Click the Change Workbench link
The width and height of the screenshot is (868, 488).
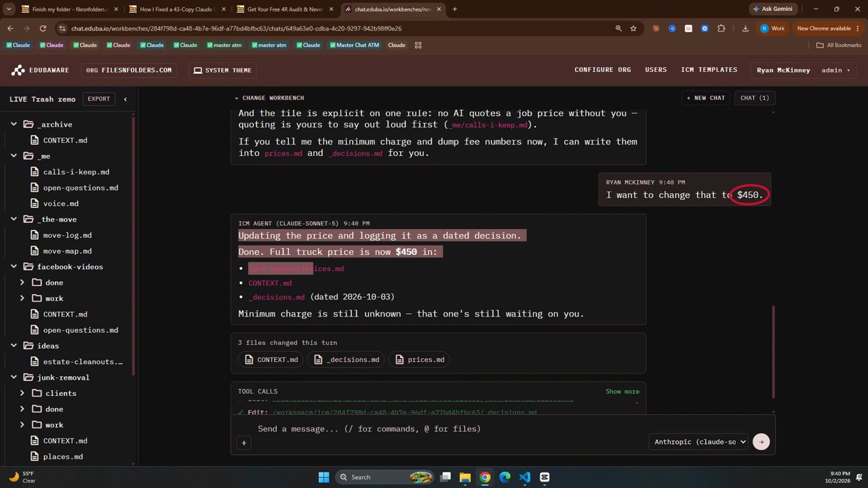[x=269, y=98]
